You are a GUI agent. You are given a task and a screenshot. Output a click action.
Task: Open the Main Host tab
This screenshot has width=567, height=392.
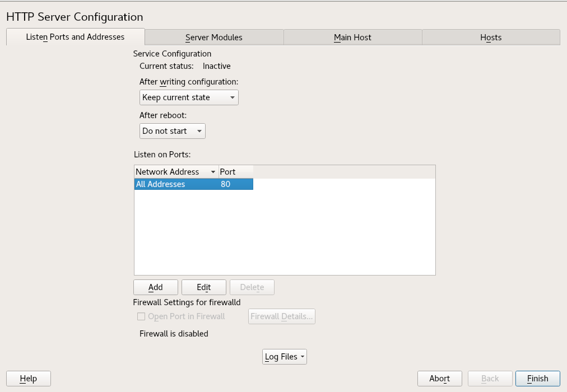click(352, 37)
